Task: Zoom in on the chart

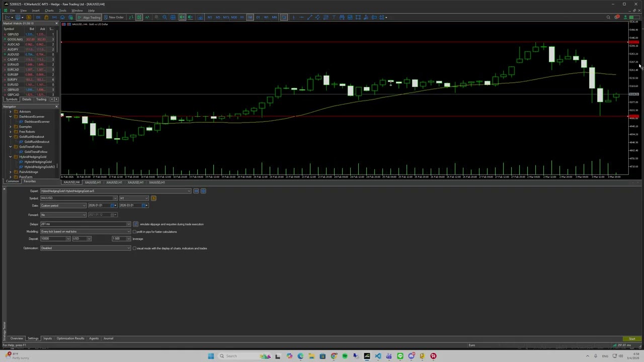Action: [x=156, y=17]
